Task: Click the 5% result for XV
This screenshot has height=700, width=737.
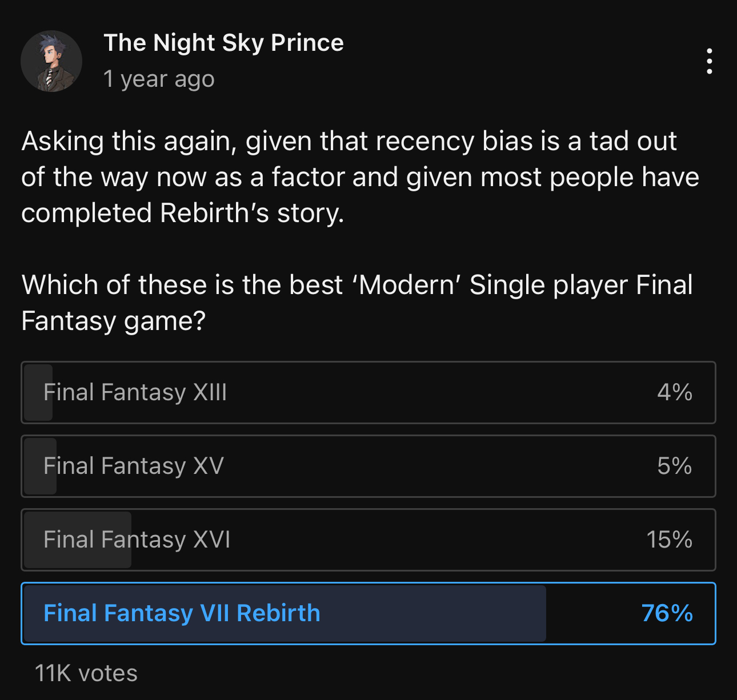Action: coord(674,466)
